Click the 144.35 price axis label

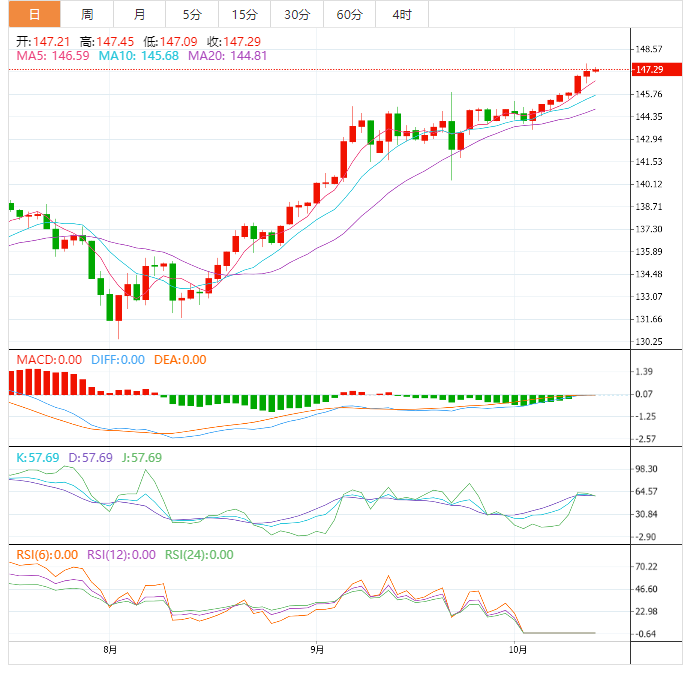649,117
